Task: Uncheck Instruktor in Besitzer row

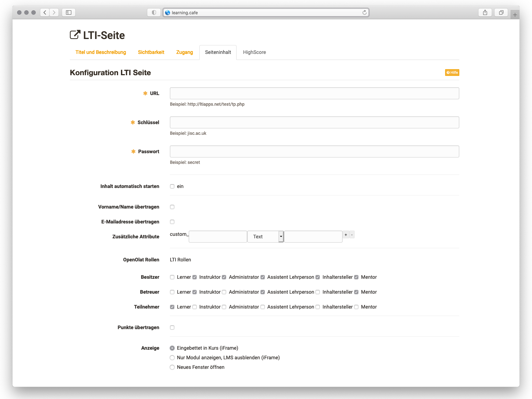Action: tap(194, 277)
